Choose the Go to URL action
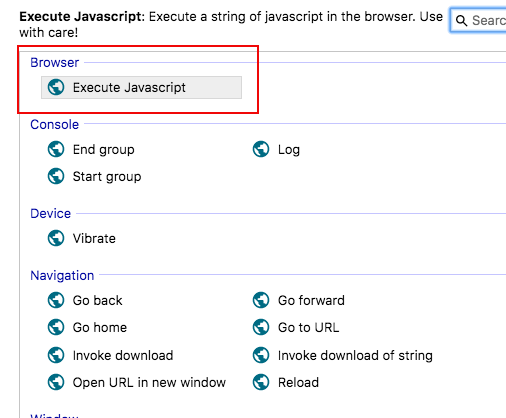This screenshot has height=418, width=506. [x=296, y=327]
